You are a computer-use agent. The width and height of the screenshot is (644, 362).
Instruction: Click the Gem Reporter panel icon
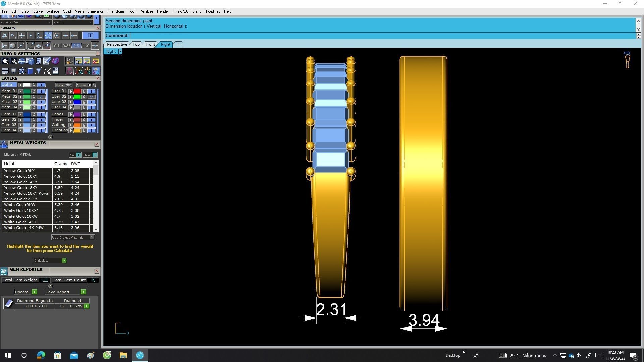[4, 271]
